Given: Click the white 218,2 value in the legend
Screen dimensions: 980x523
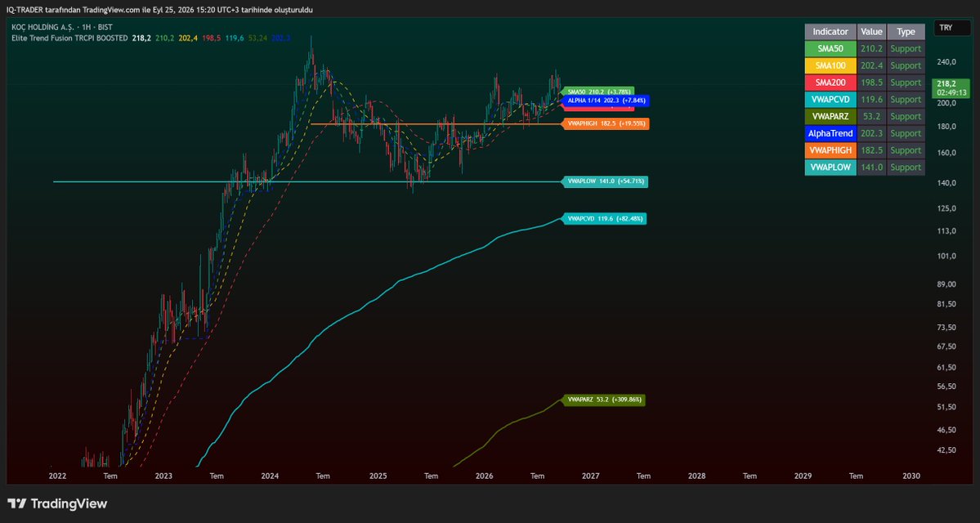Looking at the screenshot, I should click(x=141, y=38).
